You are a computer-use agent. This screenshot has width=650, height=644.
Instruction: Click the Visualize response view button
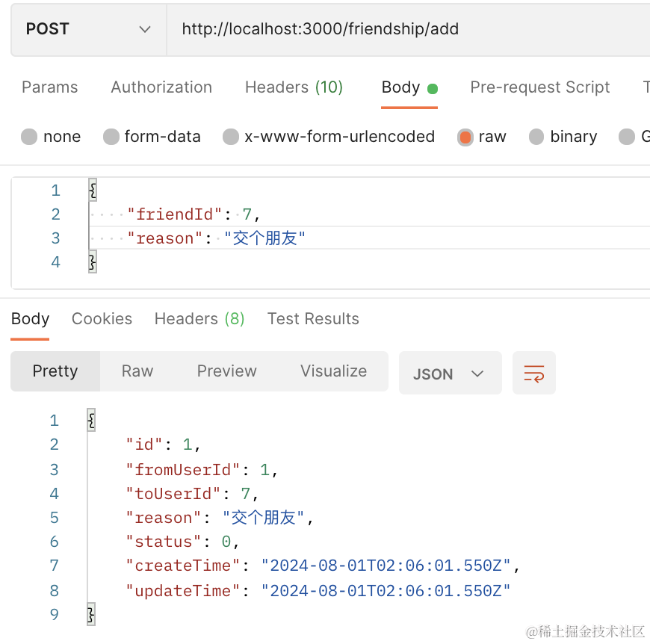pyautogui.click(x=333, y=371)
